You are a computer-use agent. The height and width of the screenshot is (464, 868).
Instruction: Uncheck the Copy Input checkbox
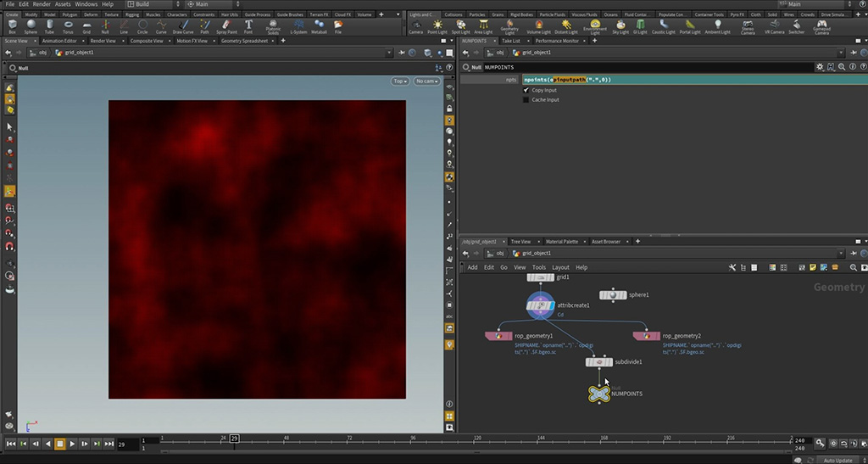[526, 90]
